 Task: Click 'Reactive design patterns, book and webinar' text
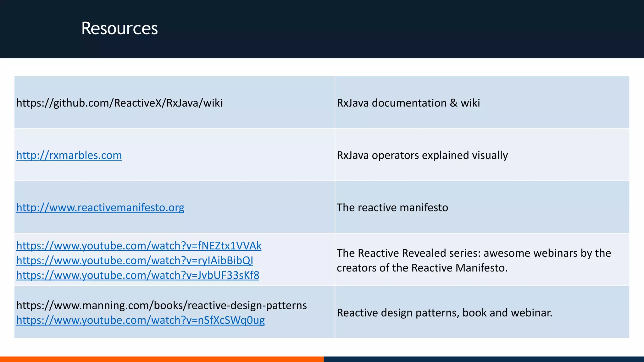pos(444,313)
